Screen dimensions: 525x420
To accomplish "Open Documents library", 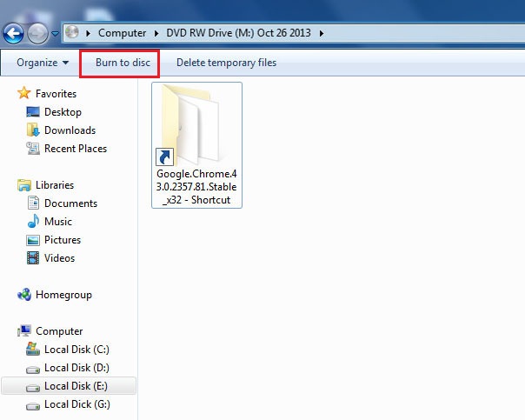I will pyautogui.click(x=70, y=203).
